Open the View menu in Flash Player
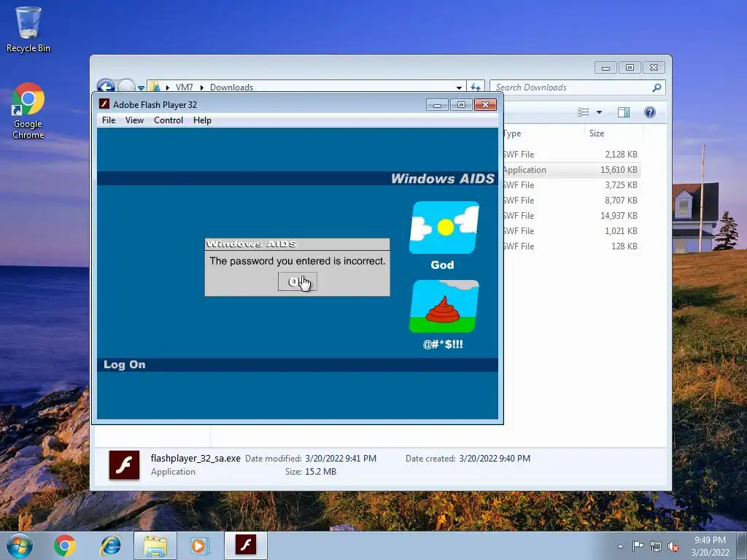Screen dimensions: 747x560 tap(134, 120)
